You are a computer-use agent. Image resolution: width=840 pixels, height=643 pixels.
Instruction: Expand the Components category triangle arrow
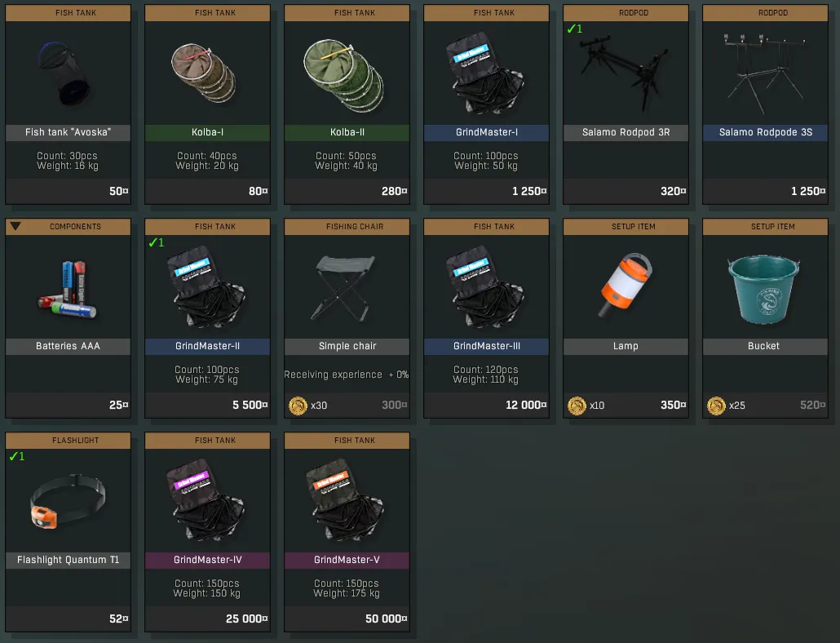point(15,226)
